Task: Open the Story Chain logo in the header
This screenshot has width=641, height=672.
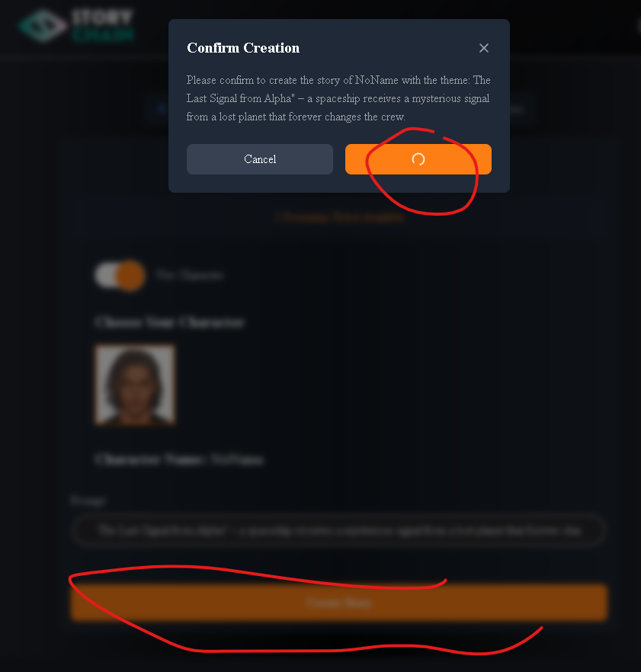Action: click(76, 25)
